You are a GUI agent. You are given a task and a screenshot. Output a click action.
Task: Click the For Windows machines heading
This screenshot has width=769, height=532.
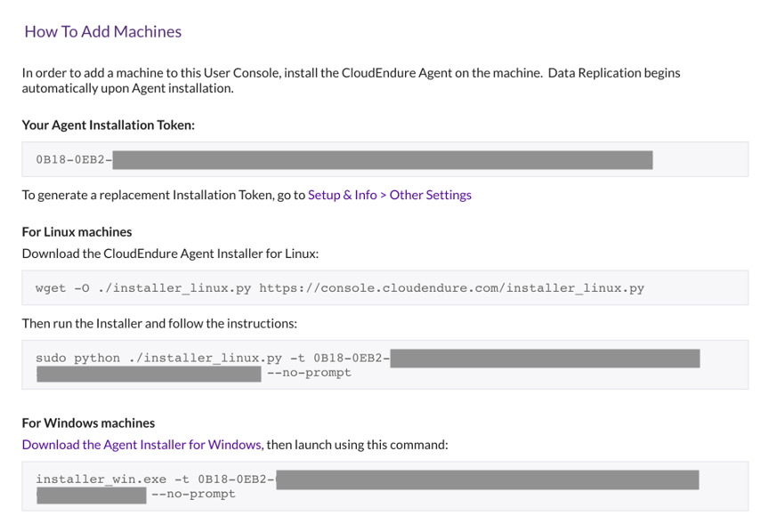tap(88, 423)
